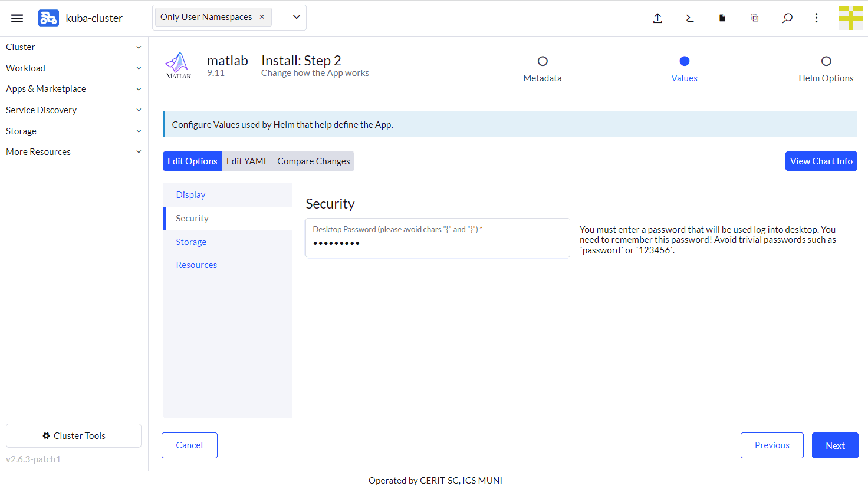Open the search magnifier in the header

tap(787, 18)
